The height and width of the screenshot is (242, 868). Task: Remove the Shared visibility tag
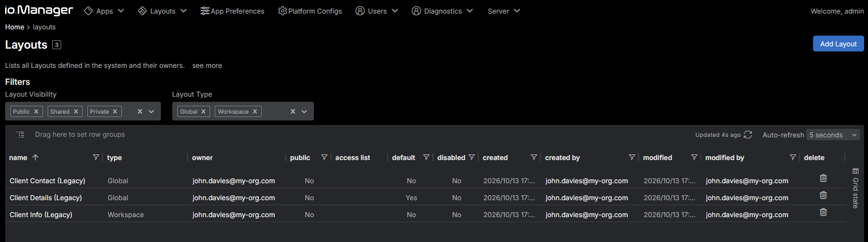(x=76, y=111)
